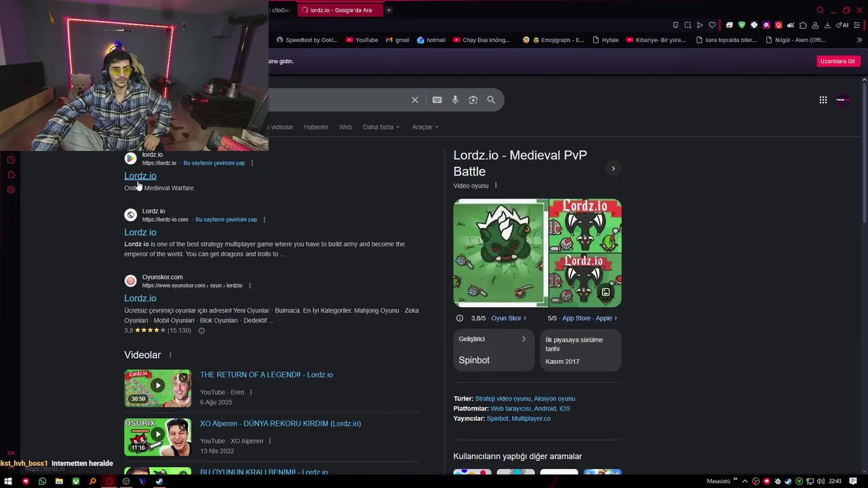This screenshot has height=488, width=868.
Task: Open Google Lens image search
Action: 473,100
